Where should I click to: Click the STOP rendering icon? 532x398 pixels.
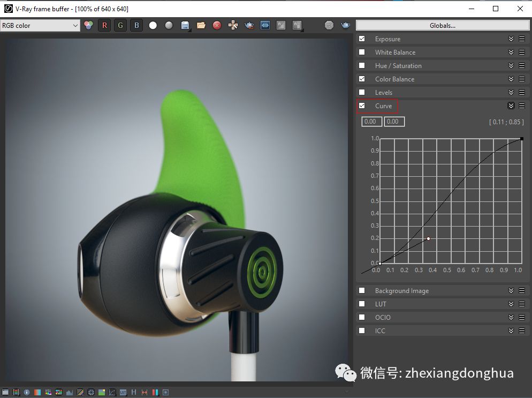click(x=329, y=26)
